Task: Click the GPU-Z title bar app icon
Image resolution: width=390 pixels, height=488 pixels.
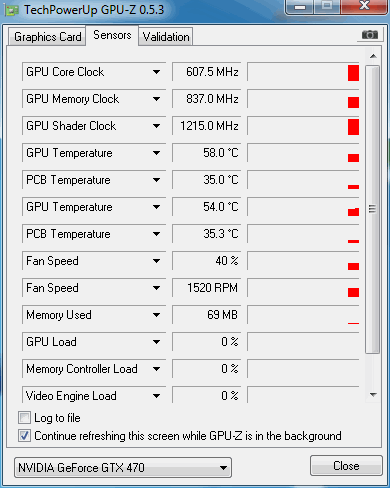Action: tap(11, 10)
